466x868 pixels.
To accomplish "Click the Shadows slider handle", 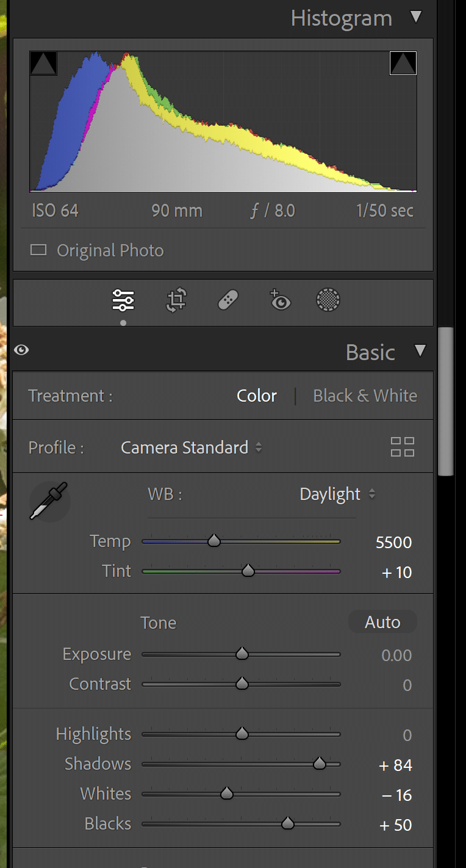I will pos(319,764).
